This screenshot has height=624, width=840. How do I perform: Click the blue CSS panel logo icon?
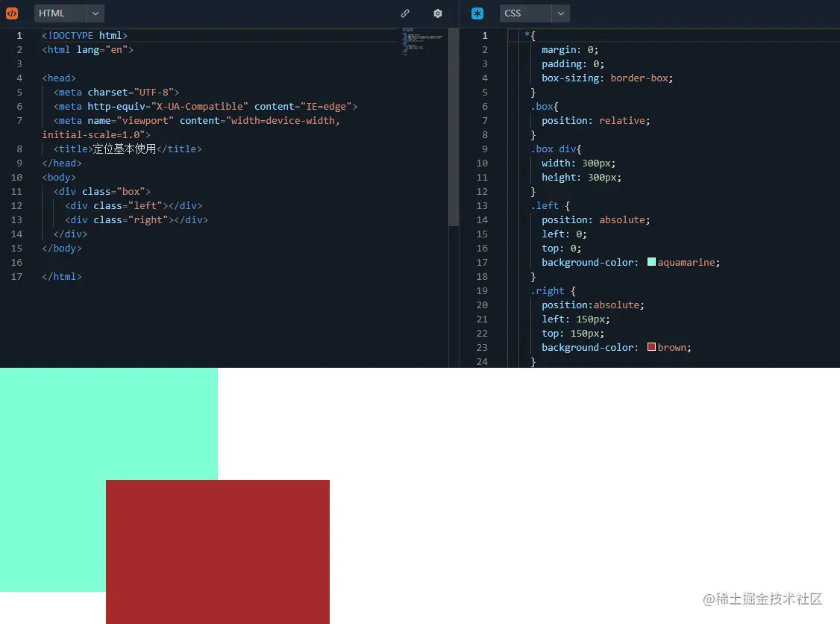tap(477, 13)
